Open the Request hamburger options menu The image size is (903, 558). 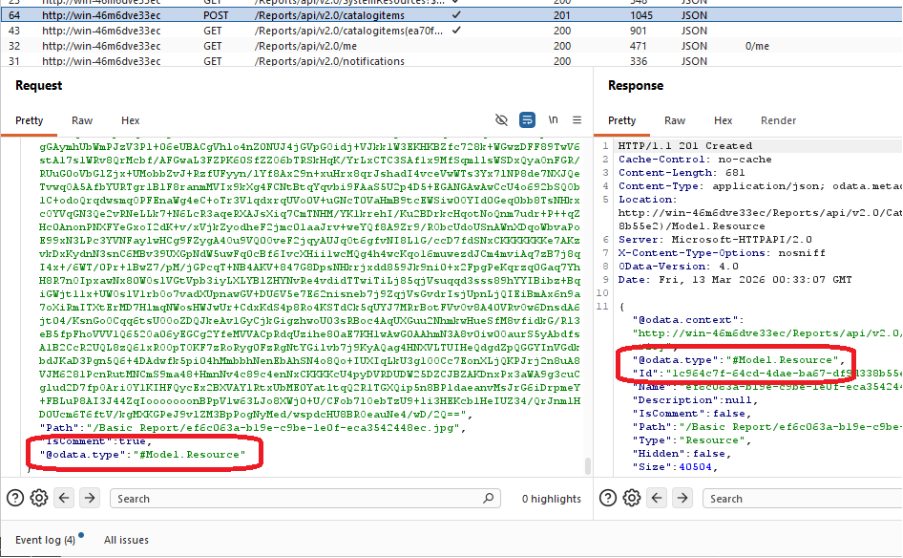(x=577, y=120)
